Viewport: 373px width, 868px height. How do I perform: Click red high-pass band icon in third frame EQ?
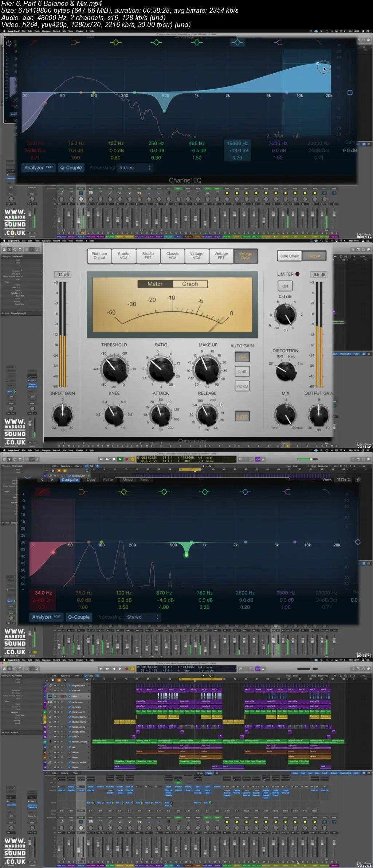(x=42, y=492)
